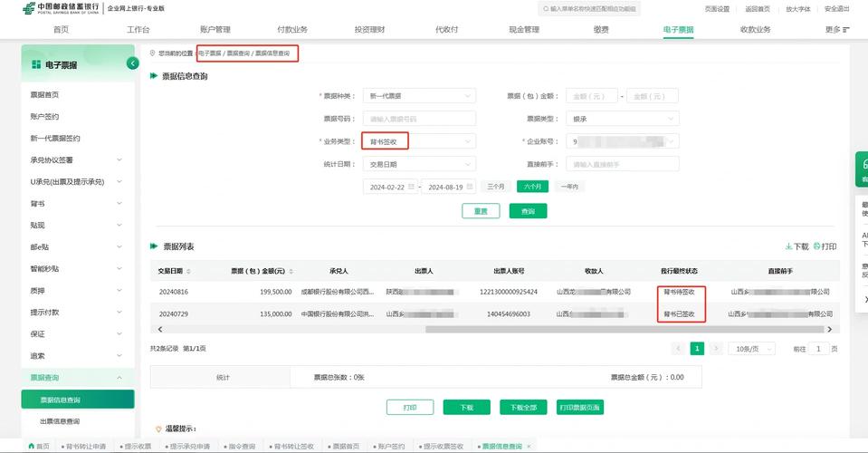Click the location pin icon in breadcrumb
868x453 pixels.
pos(152,53)
